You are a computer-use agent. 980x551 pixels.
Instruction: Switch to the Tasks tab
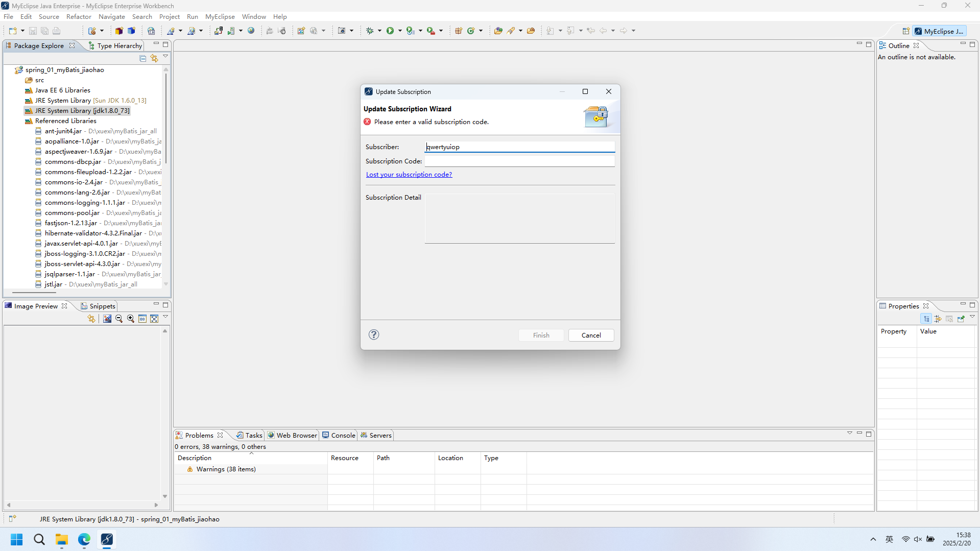click(249, 435)
